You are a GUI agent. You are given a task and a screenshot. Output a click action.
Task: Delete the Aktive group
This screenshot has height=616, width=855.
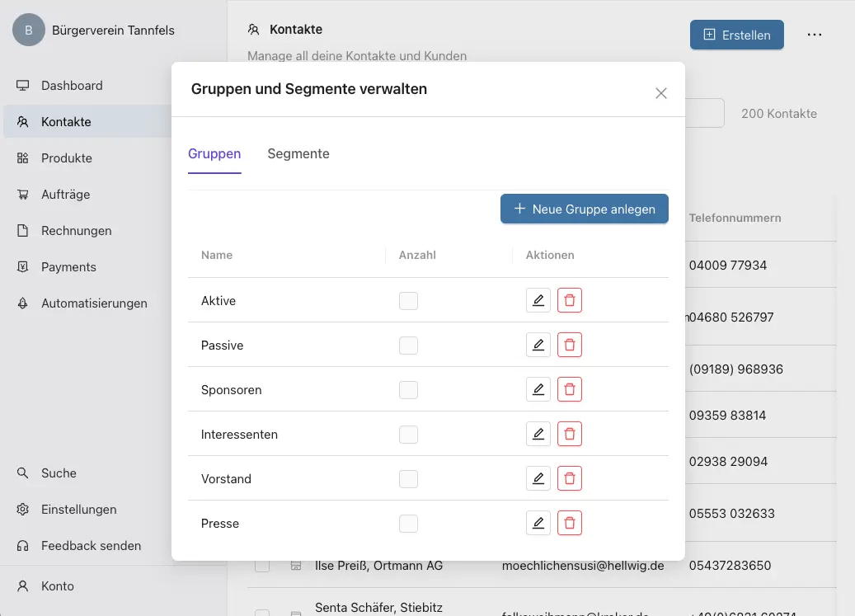pyautogui.click(x=569, y=301)
